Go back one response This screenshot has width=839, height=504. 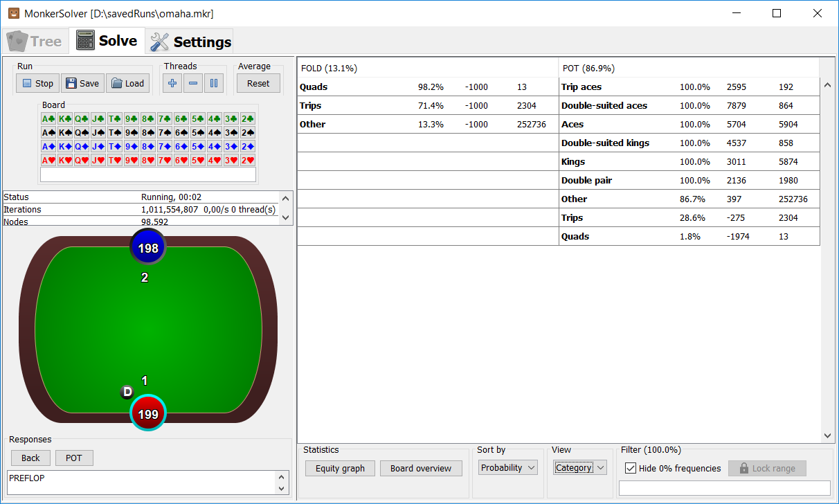30,458
